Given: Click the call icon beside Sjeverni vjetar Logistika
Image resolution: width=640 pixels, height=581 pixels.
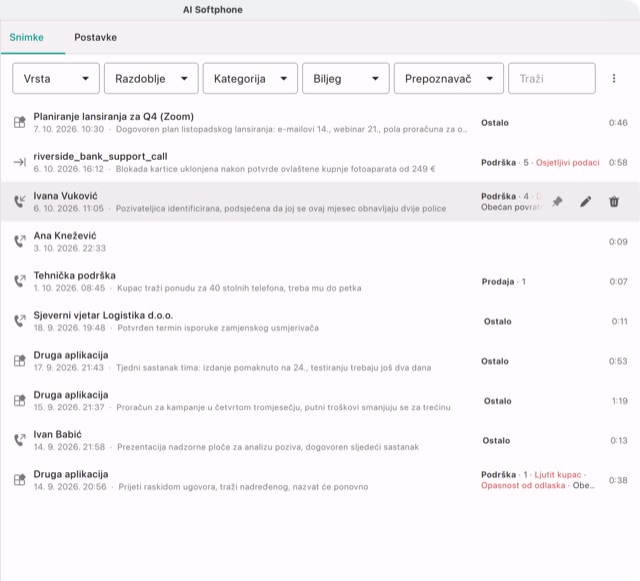Looking at the screenshot, I should tap(20, 321).
